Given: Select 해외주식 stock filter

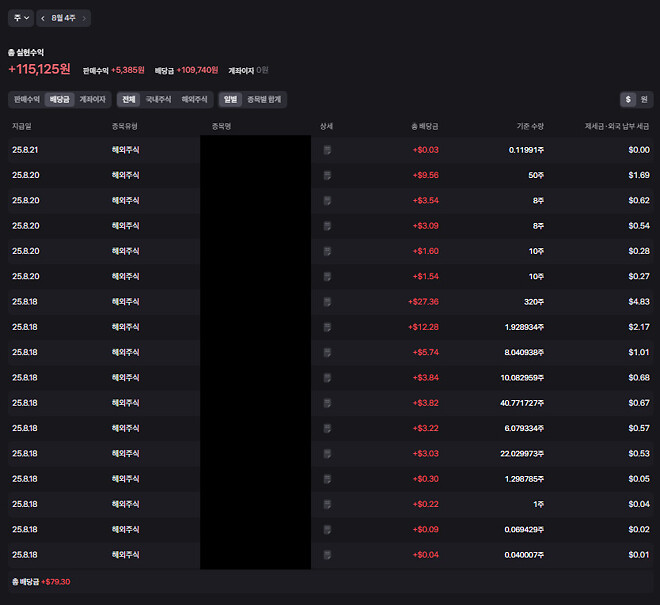Looking at the screenshot, I should pyautogui.click(x=194, y=99).
